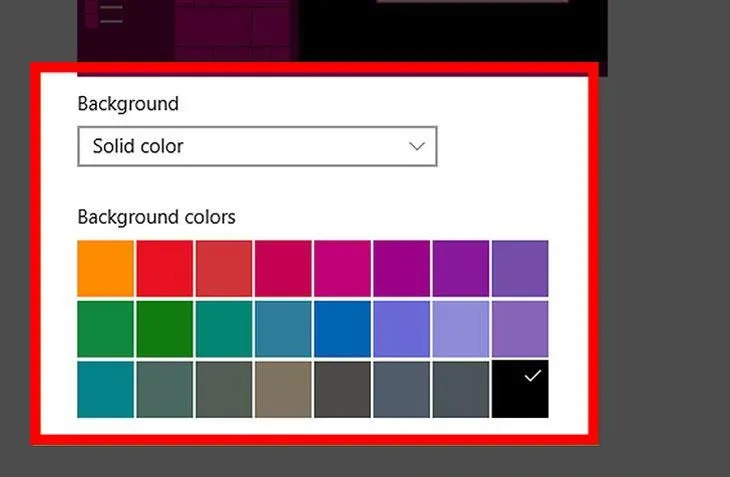Select the violet swatch right of magenta-purple
Image resolution: width=730 pixels, height=477 pixels.
[x=460, y=268]
